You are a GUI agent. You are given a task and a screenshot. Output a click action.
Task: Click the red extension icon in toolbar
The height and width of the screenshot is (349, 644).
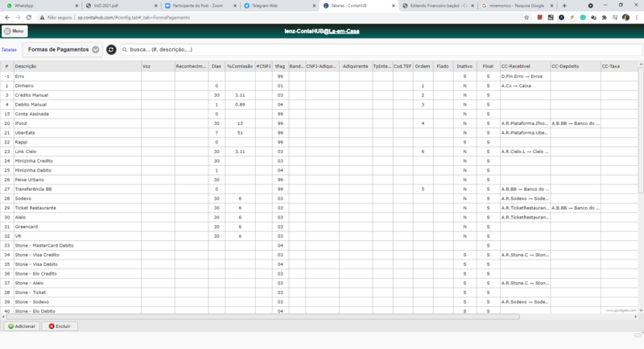pyautogui.click(x=539, y=18)
